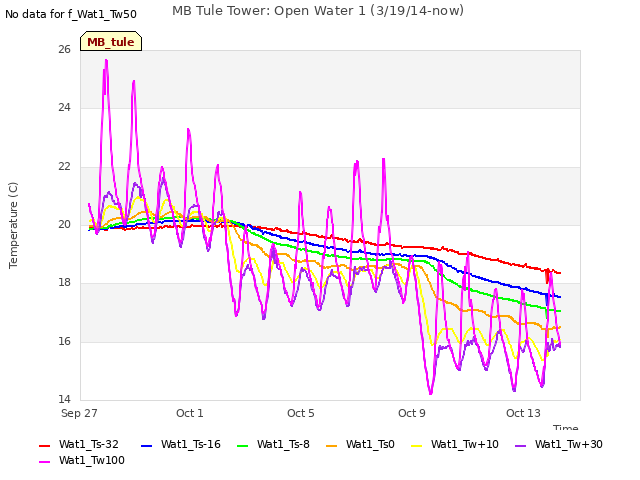Click the Oct 9 x-axis tick label
Image resolution: width=640 pixels, height=480 pixels.
pyautogui.click(x=412, y=413)
